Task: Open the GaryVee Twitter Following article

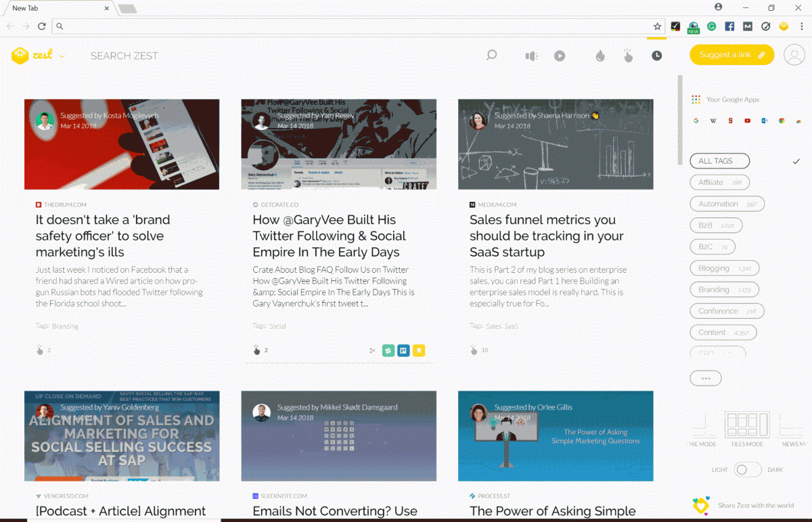Action: tap(330, 236)
